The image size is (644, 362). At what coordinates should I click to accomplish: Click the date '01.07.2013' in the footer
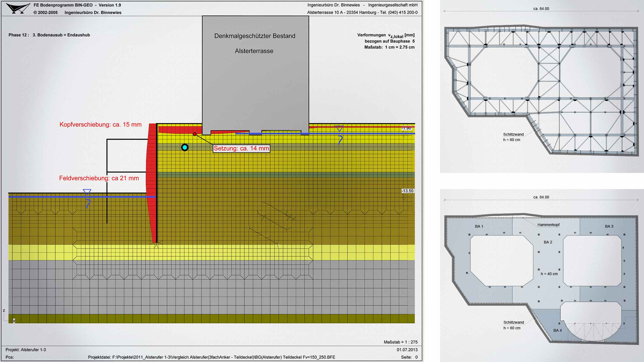tap(407, 350)
